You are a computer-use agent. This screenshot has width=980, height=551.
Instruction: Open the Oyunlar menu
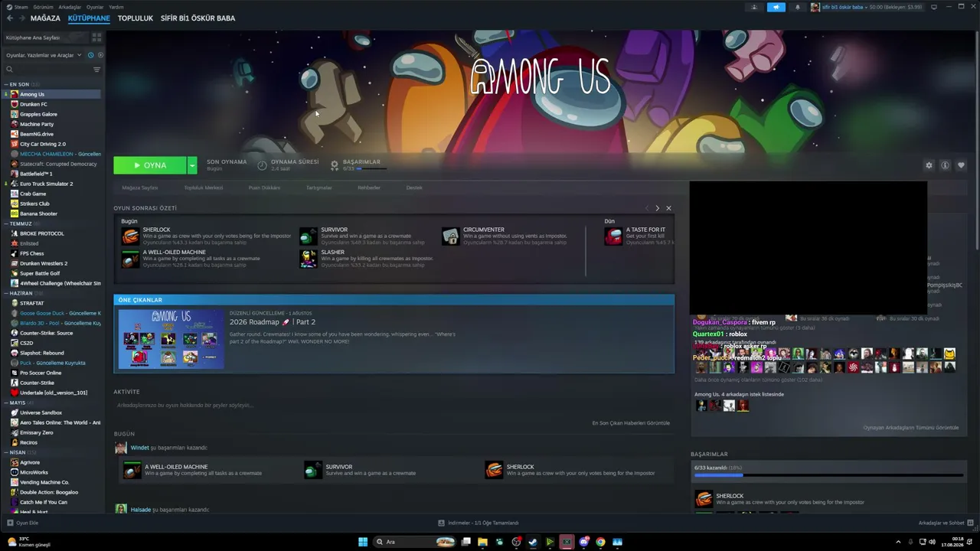pyautogui.click(x=95, y=7)
